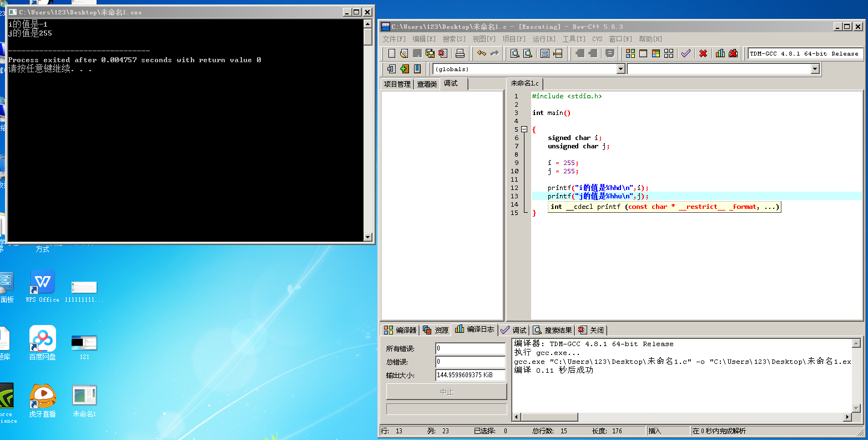The width and height of the screenshot is (868, 440).
Task: Click the Compile and Run icon
Action: [656, 53]
